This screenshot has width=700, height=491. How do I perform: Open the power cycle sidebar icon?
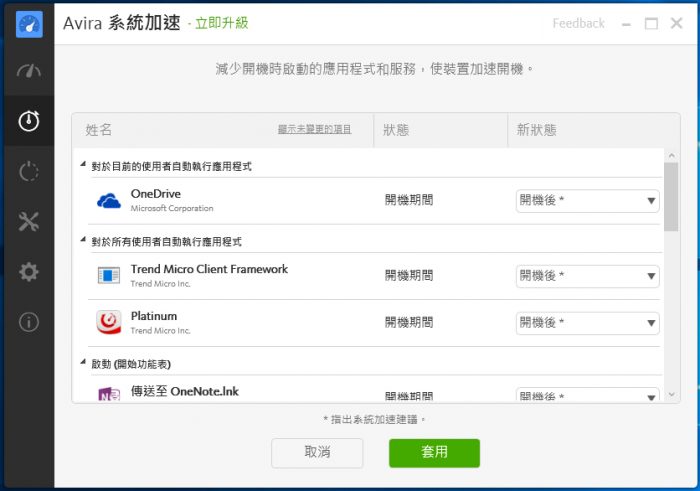pos(29,171)
